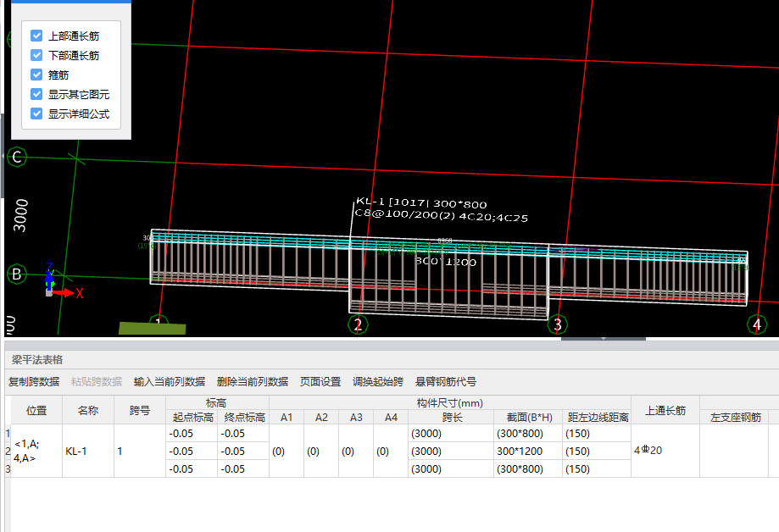The width and height of the screenshot is (779, 532).
Task: Click the axis bubble labeled C
Action: click(17, 158)
